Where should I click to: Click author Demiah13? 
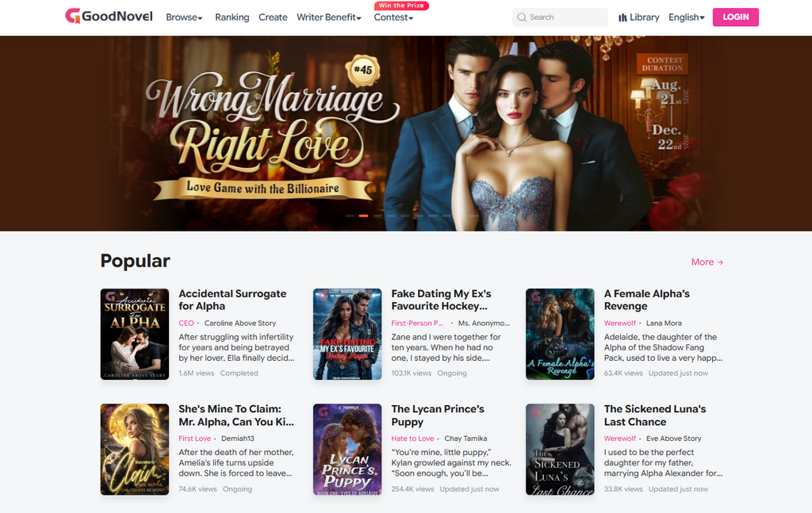(x=238, y=438)
